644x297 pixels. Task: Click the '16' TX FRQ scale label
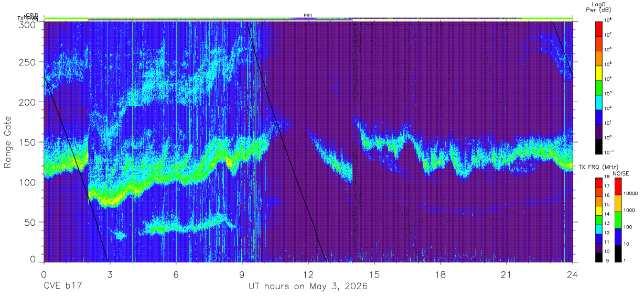coord(607,195)
